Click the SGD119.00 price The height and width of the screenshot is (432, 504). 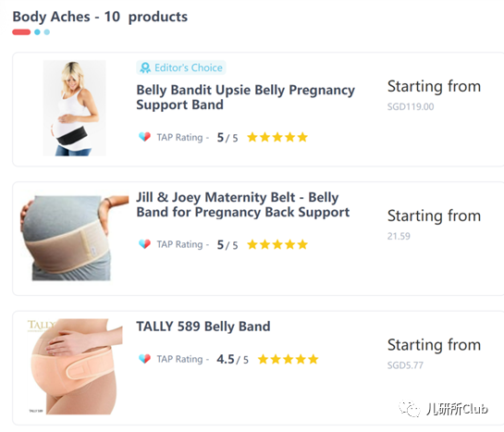(411, 106)
